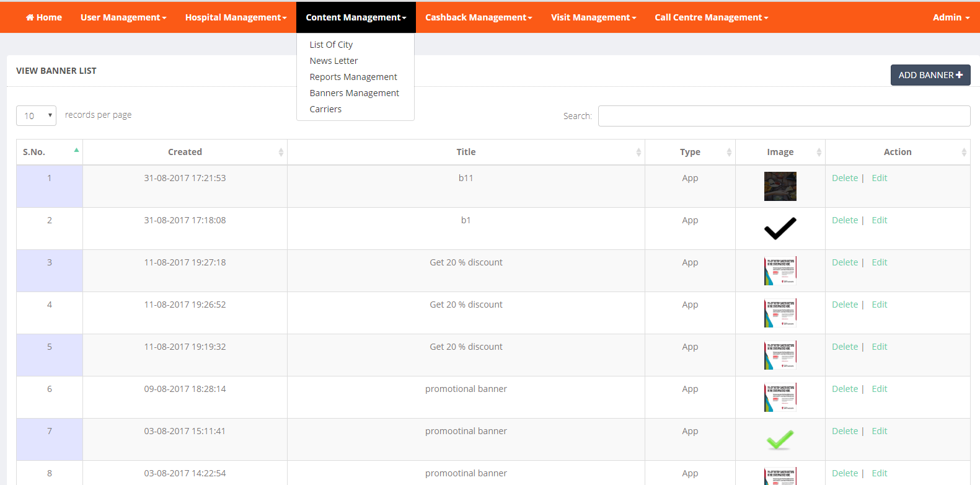Open the records per page selector
This screenshot has height=485, width=980.
pyautogui.click(x=36, y=115)
